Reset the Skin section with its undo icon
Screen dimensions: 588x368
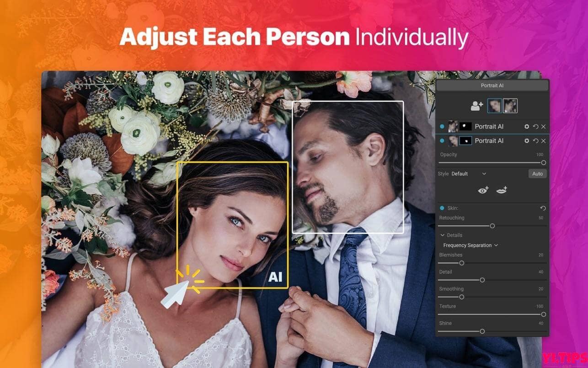543,207
